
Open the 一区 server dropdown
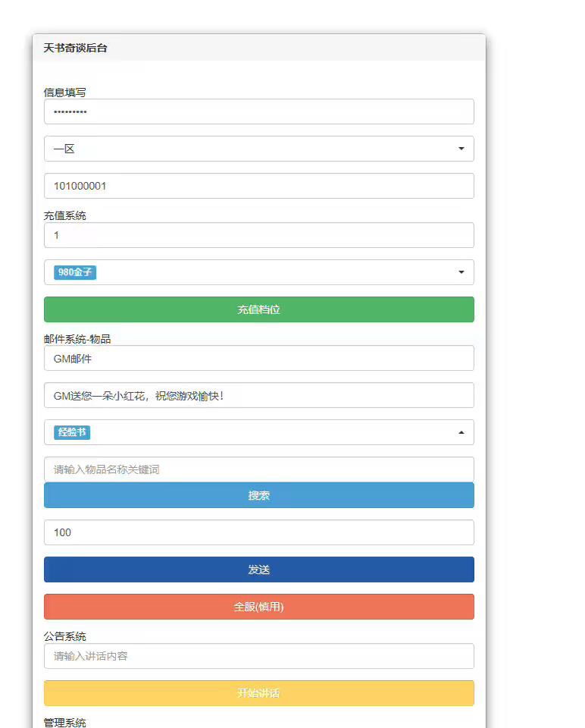pos(259,149)
